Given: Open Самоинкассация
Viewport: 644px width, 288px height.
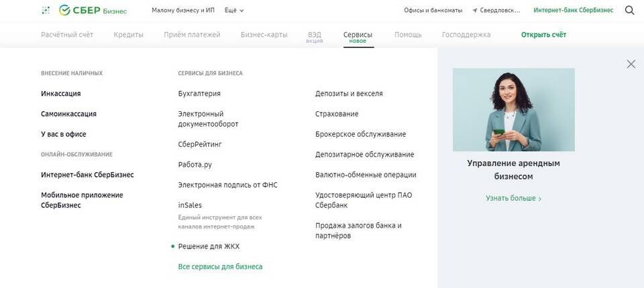Looking at the screenshot, I should (68, 114).
